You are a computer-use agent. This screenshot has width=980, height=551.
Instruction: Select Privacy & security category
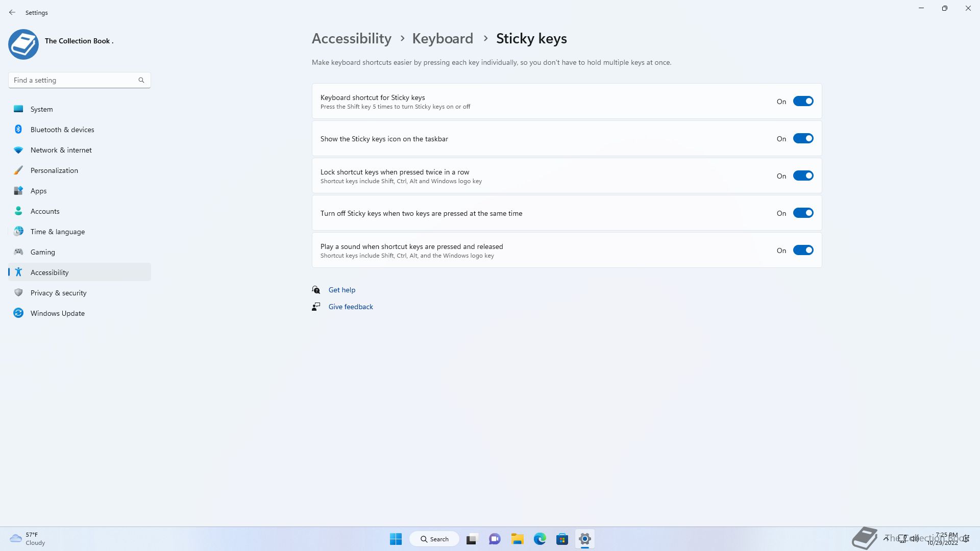pos(80,293)
